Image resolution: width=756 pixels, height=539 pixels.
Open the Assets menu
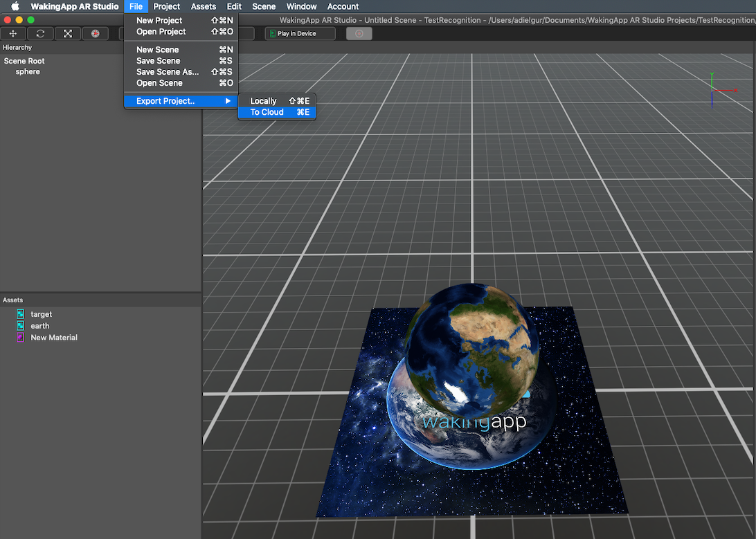[204, 6]
